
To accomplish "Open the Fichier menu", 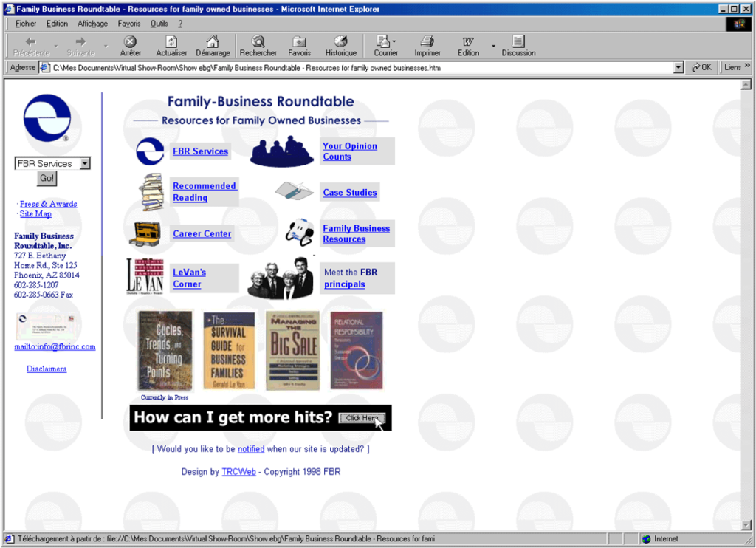I will point(26,24).
